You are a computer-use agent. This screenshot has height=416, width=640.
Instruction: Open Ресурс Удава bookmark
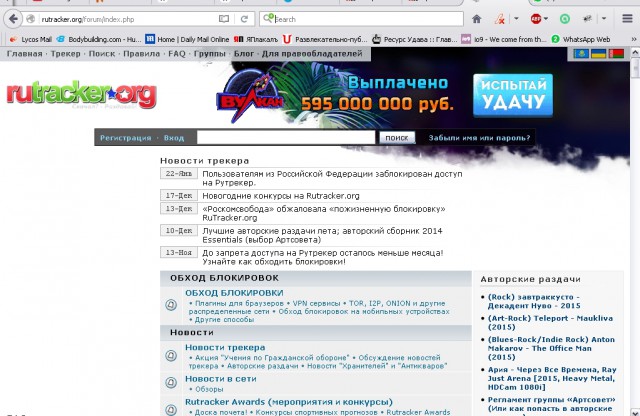(414, 39)
